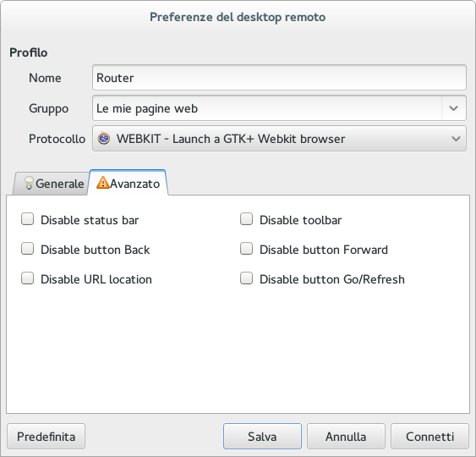Click the lightbulb icon on Generale tab

tap(29, 184)
